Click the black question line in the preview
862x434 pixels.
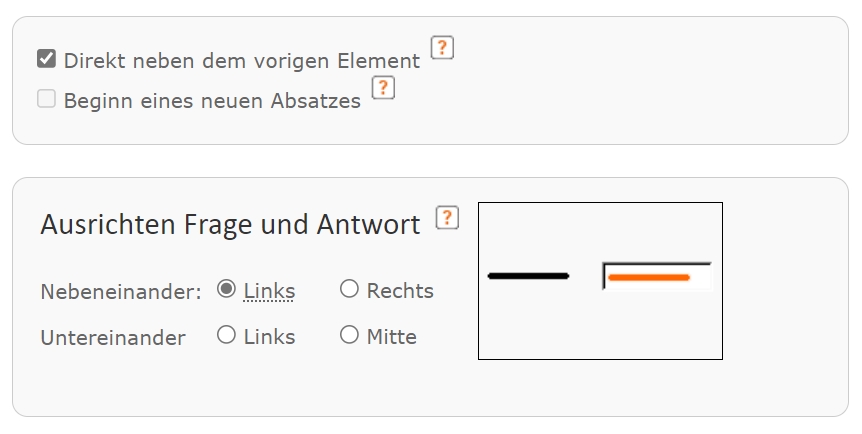tap(528, 275)
